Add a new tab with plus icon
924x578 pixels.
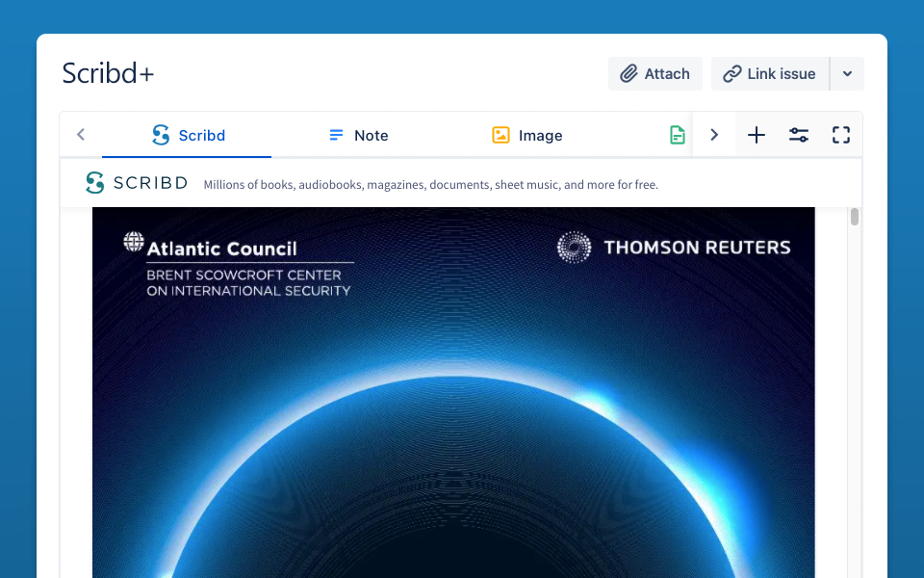tap(757, 135)
